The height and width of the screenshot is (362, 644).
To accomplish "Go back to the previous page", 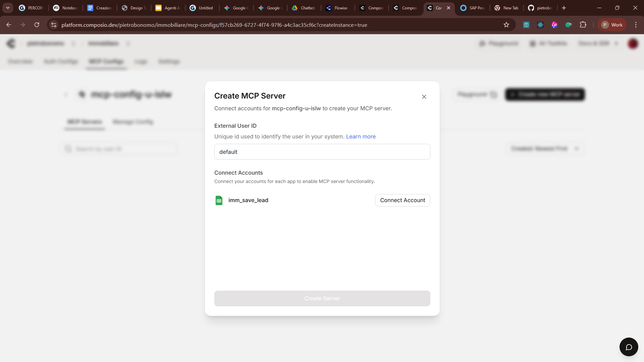I will [9, 25].
